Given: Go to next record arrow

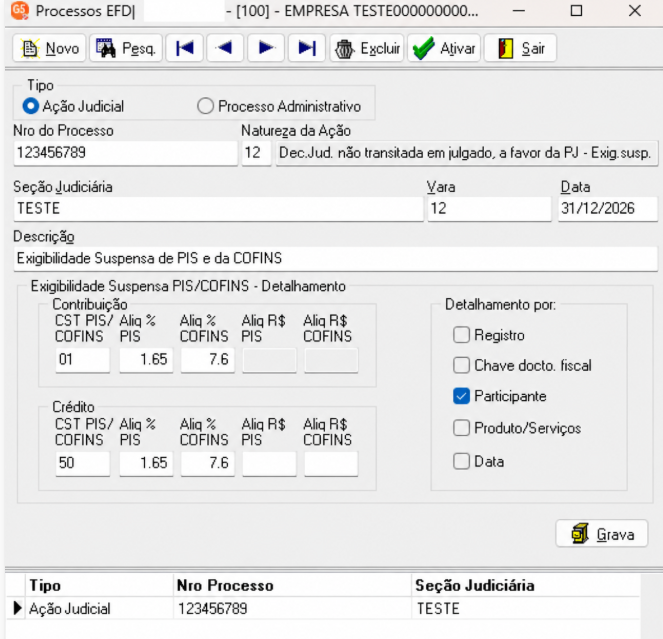Looking at the screenshot, I should coord(266,48).
